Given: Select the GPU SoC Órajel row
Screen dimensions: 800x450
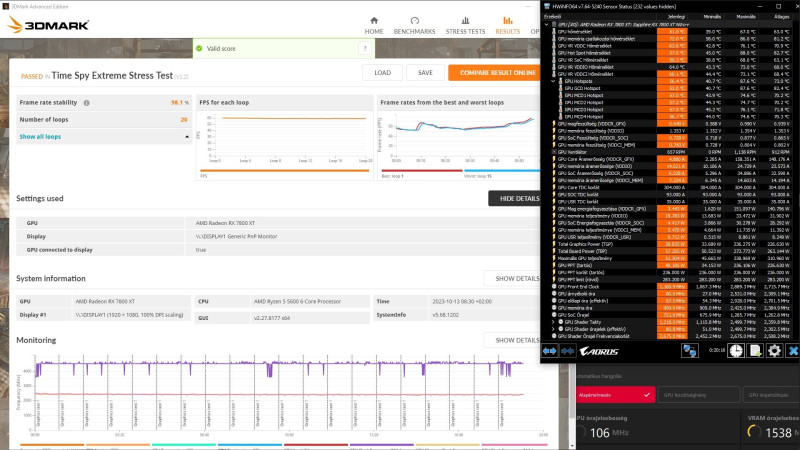Looking at the screenshot, I should pyautogui.click(x=670, y=315).
